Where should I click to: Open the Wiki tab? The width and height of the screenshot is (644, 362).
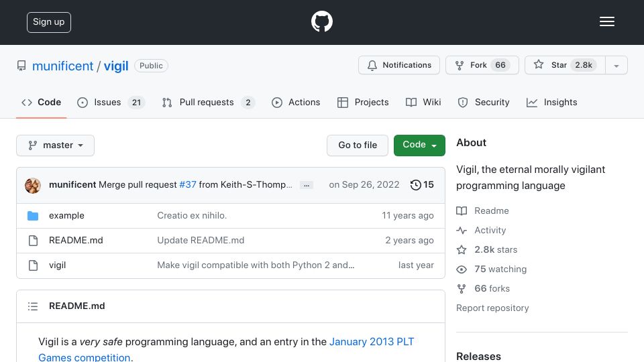pyautogui.click(x=423, y=102)
